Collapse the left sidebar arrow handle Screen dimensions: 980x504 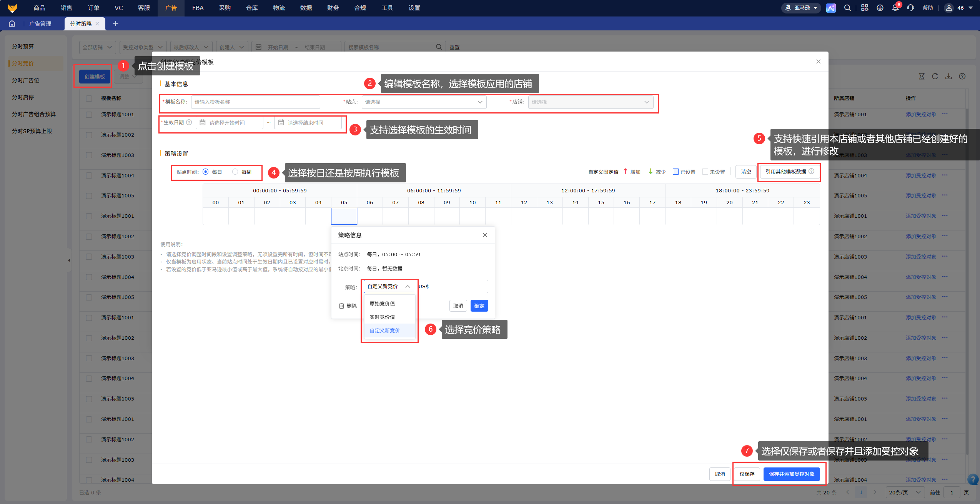coord(69,260)
